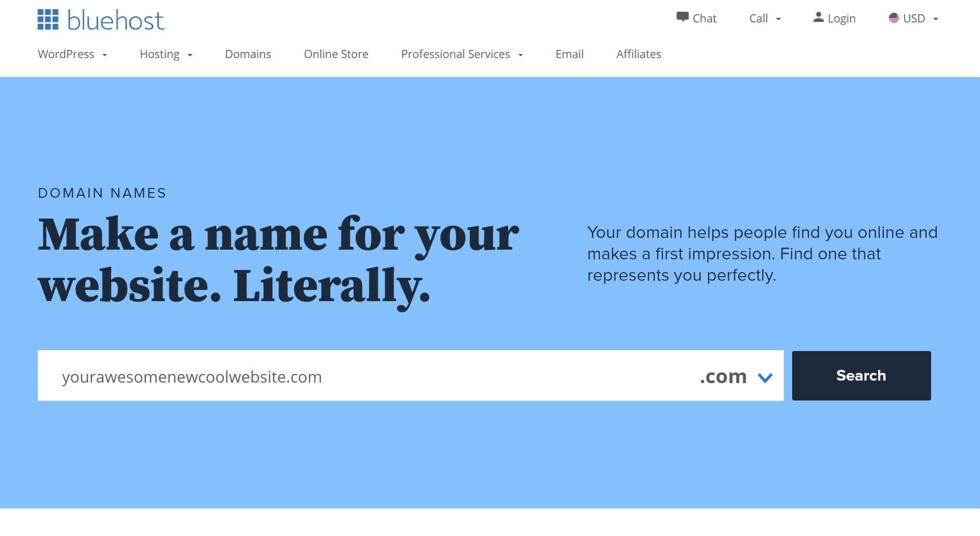Click the Call label
The image size is (980, 536).
(758, 18)
